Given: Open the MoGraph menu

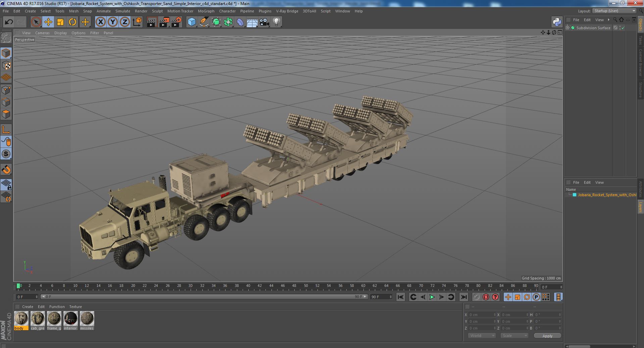Looking at the screenshot, I should point(206,11).
